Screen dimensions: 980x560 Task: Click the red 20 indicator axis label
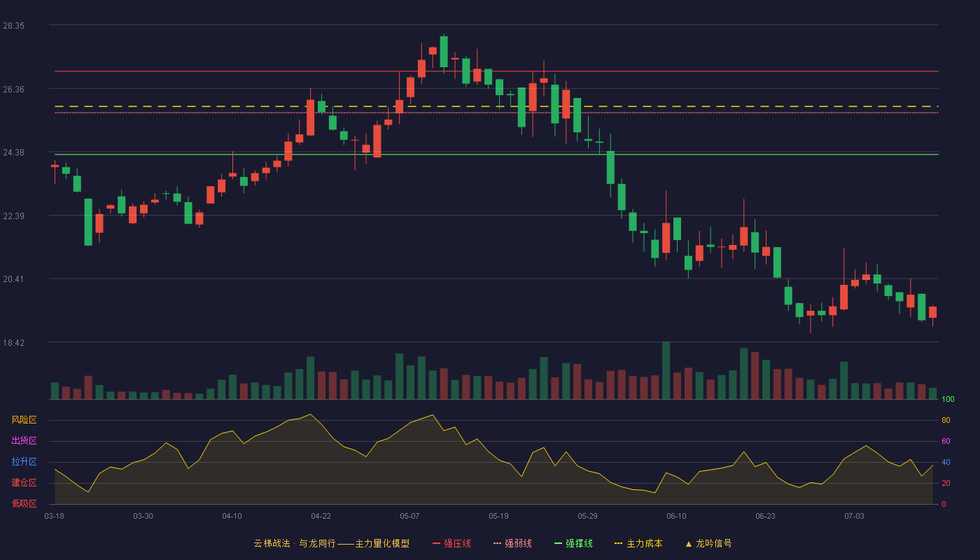click(x=946, y=484)
